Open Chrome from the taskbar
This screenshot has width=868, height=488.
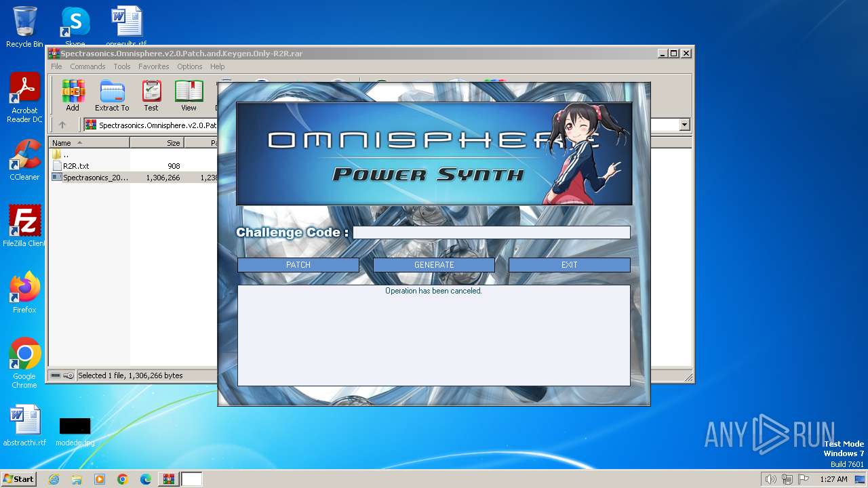coord(123,479)
